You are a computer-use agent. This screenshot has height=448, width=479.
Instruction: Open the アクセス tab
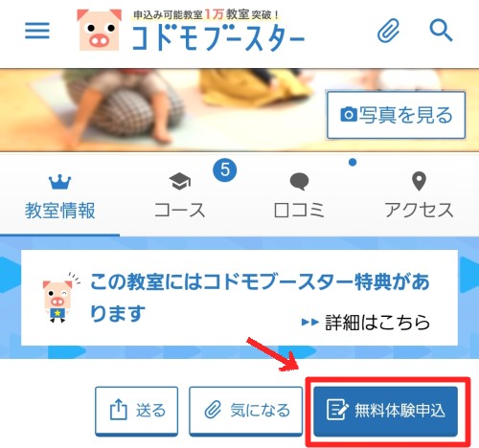coord(419,196)
